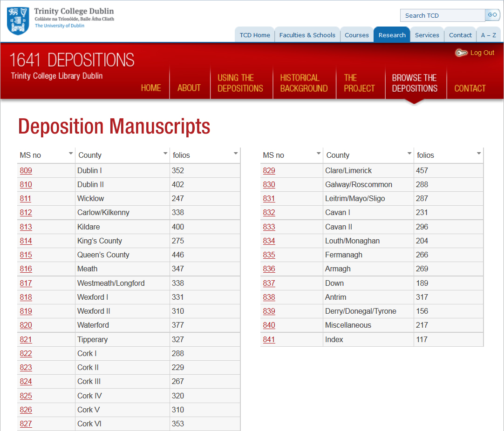Sort right table by folios arrow

[479, 154]
